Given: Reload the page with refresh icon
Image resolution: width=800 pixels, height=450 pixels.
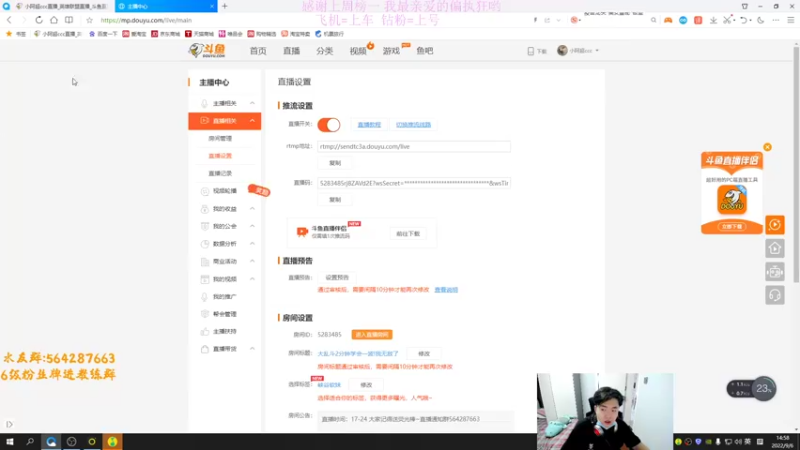Looking at the screenshot, I should click(39, 20).
